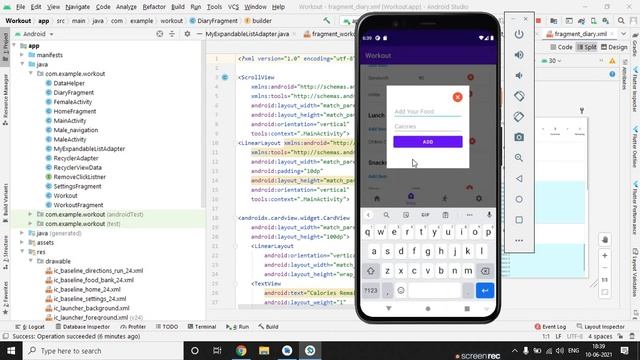Tap the microphone icon on keyboard toolbar
Viewport: 640px width, 360px height.
click(489, 215)
